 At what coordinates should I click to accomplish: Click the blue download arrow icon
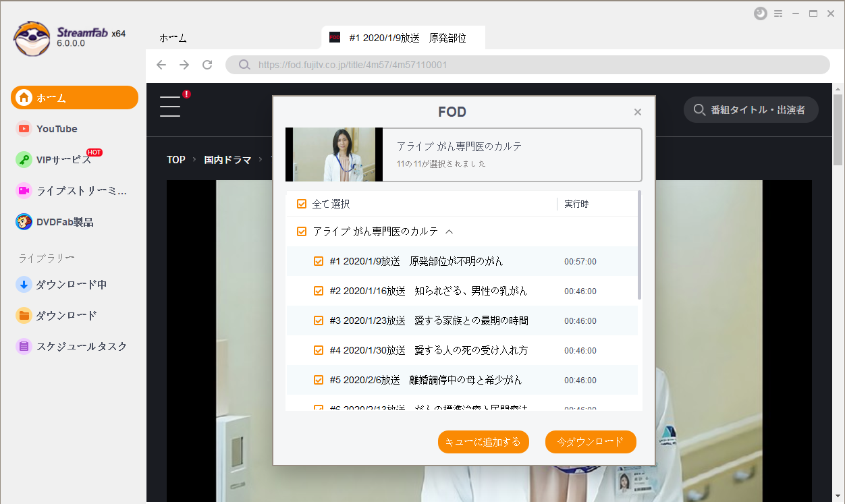[x=24, y=285]
